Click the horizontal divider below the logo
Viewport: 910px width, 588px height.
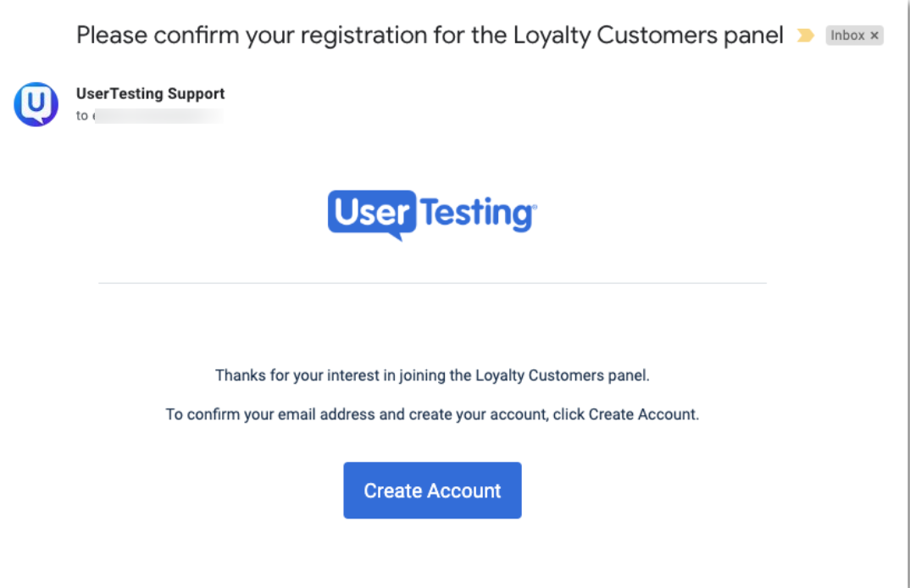[x=432, y=283]
